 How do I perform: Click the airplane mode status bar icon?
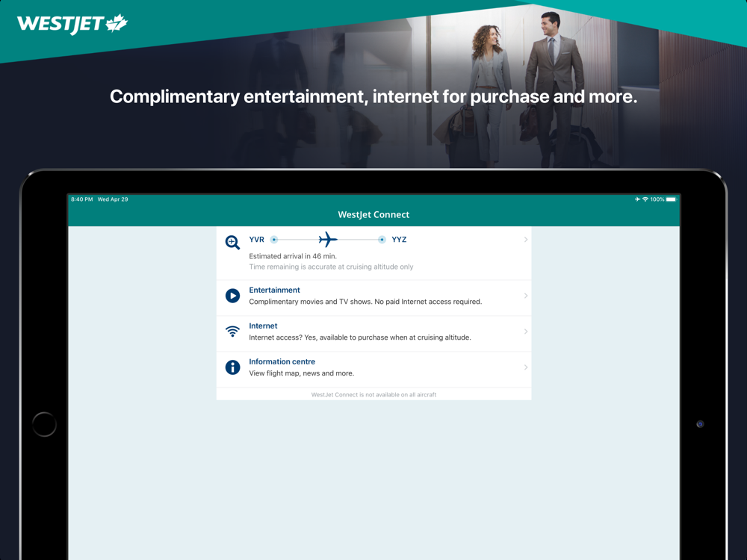(x=637, y=199)
